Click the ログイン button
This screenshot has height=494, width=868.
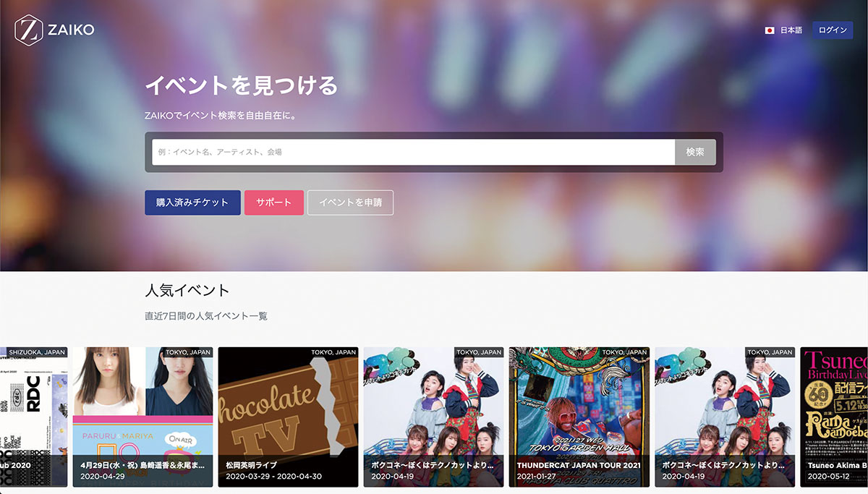pyautogui.click(x=833, y=30)
